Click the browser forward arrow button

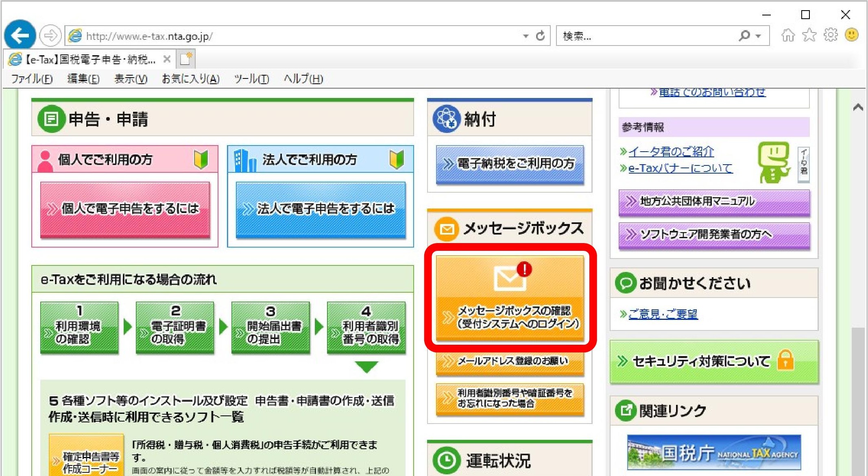coord(50,36)
